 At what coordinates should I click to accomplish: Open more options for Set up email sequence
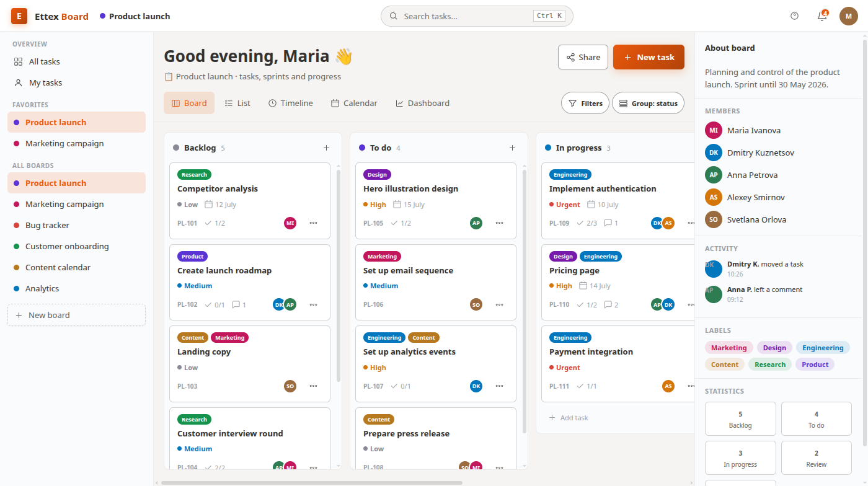point(499,304)
